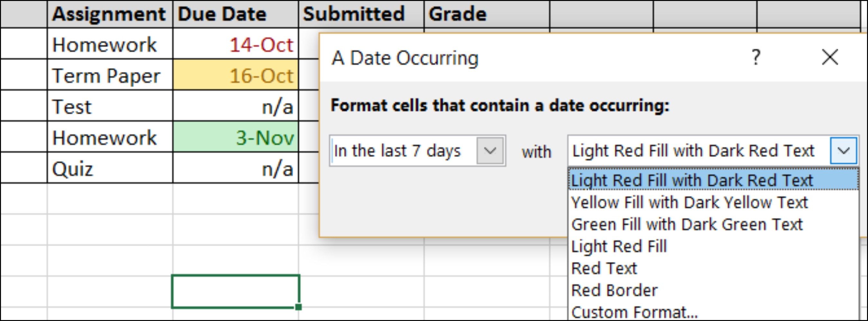Select the Light Red Fill option
868x321 pixels.
(619, 246)
